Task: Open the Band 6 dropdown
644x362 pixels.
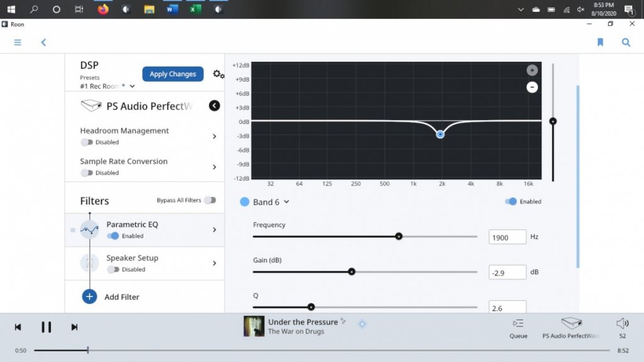Action: coord(270,202)
